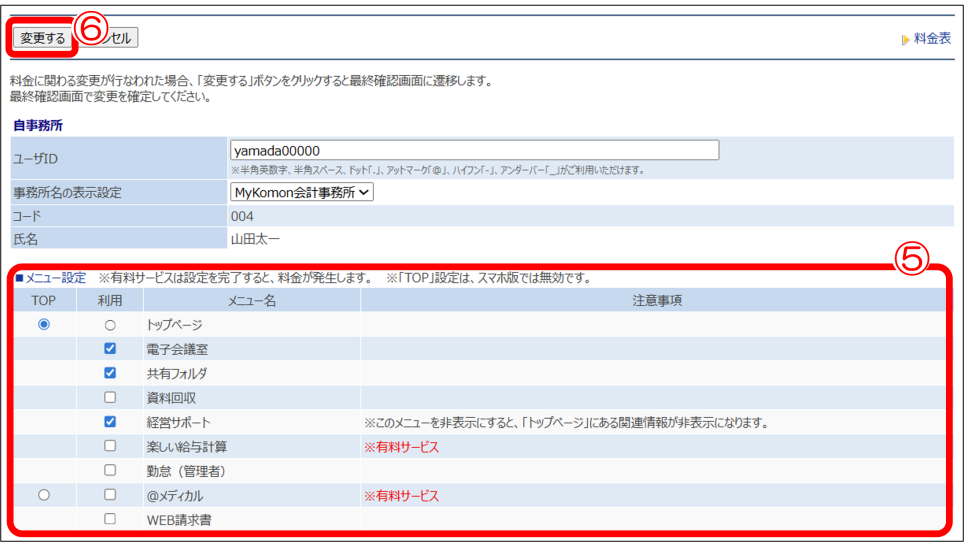This screenshot has width=964, height=542.
Task: Open the 料金表 link
Action: pyautogui.click(x=931, y=39)
